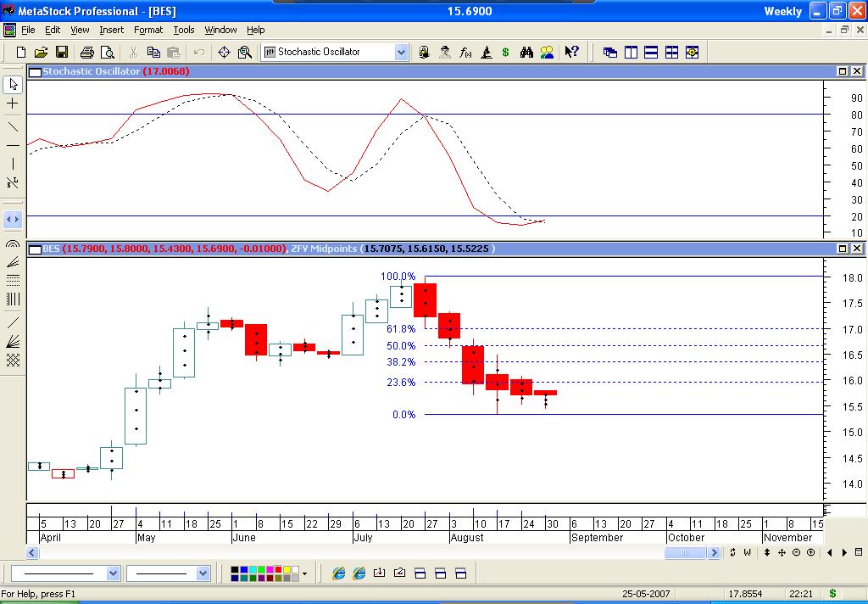Open the Stochastic Oscillator indicator dropdown
Viewport: 868px width, 604px height.
click(x=401, y=52)
